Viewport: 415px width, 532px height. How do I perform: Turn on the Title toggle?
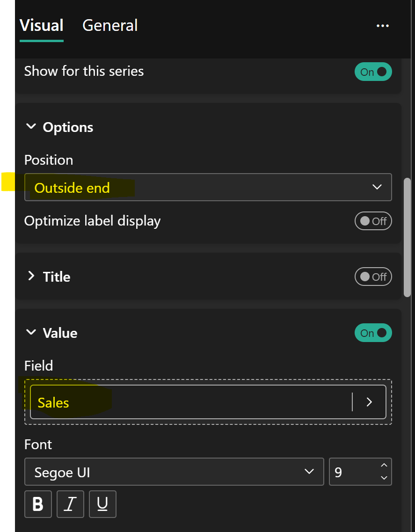click(373, 277)
